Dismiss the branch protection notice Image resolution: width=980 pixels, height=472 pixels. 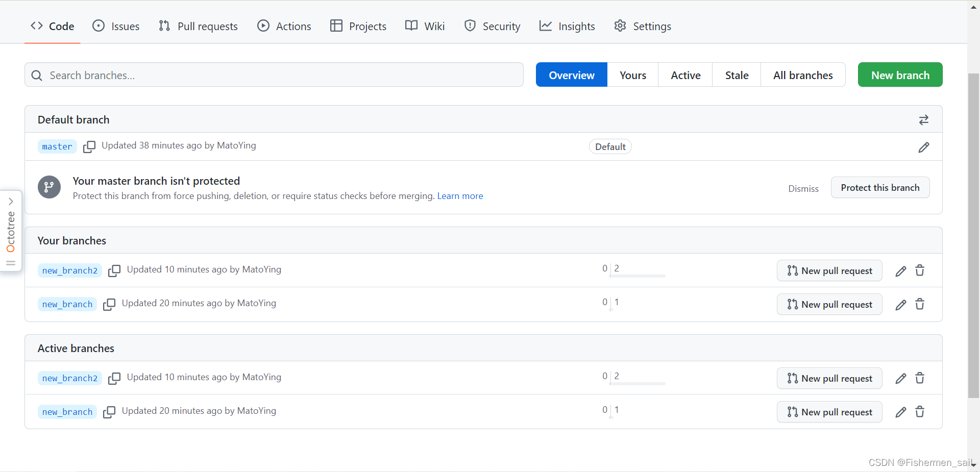803,189
